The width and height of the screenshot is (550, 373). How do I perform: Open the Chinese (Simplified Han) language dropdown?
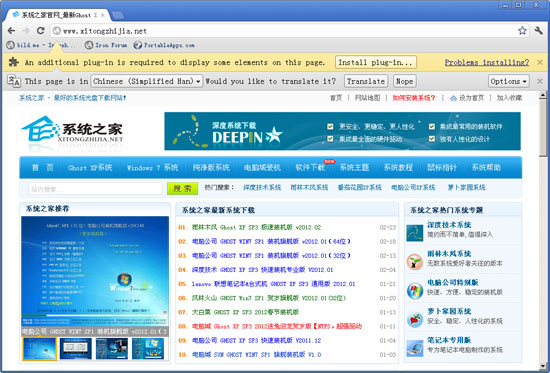tap(147, 81)
